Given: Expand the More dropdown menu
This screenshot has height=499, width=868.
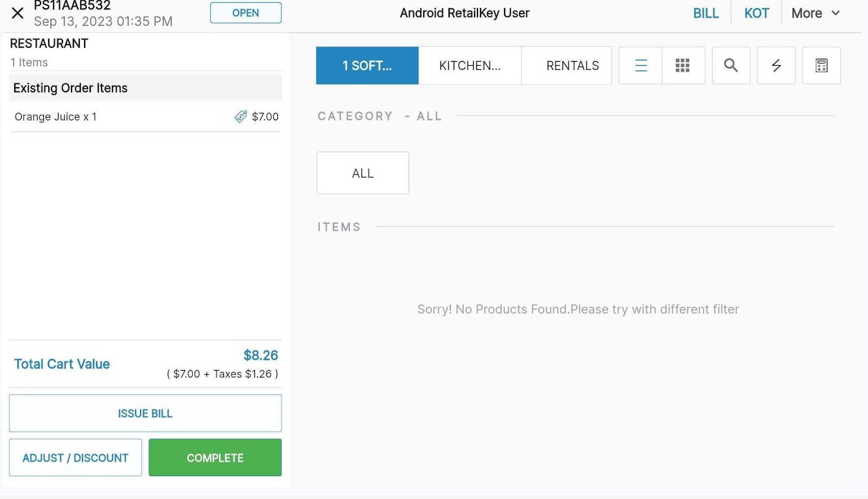Looking at the screenshot, I should [x=815, y=13].
